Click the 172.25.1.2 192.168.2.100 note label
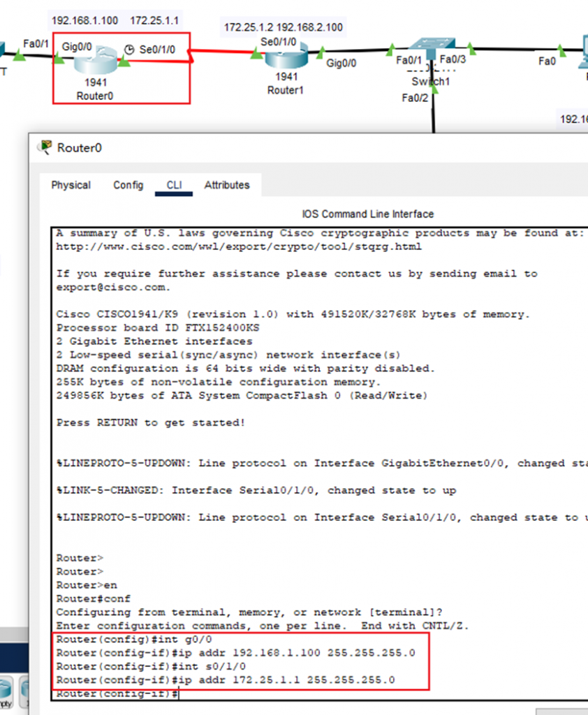 283,27
